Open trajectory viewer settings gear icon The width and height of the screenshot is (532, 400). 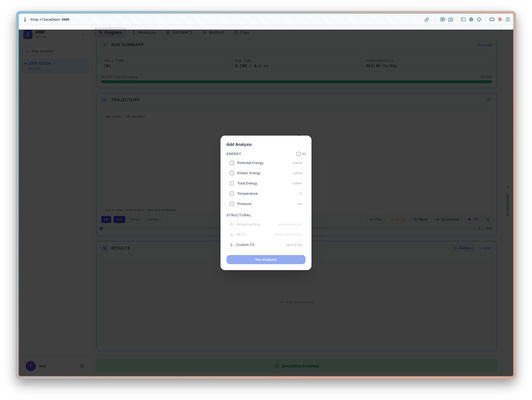(488, 219)
